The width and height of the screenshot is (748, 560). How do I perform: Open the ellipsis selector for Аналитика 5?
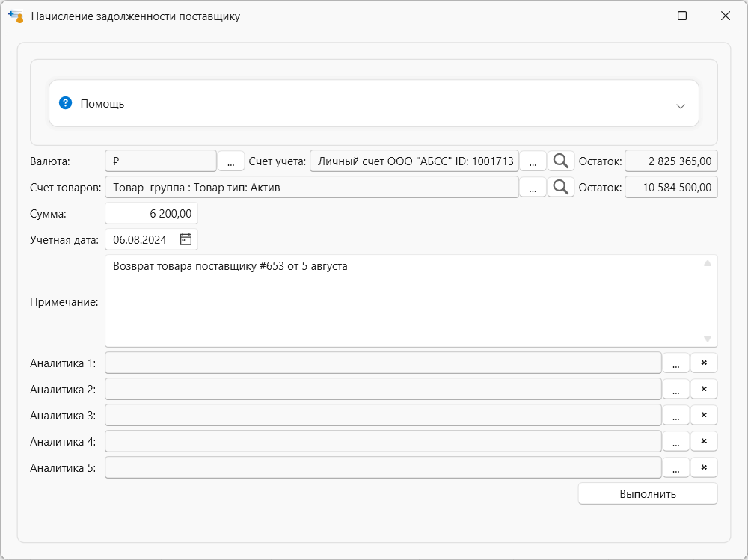coord(676,468)
